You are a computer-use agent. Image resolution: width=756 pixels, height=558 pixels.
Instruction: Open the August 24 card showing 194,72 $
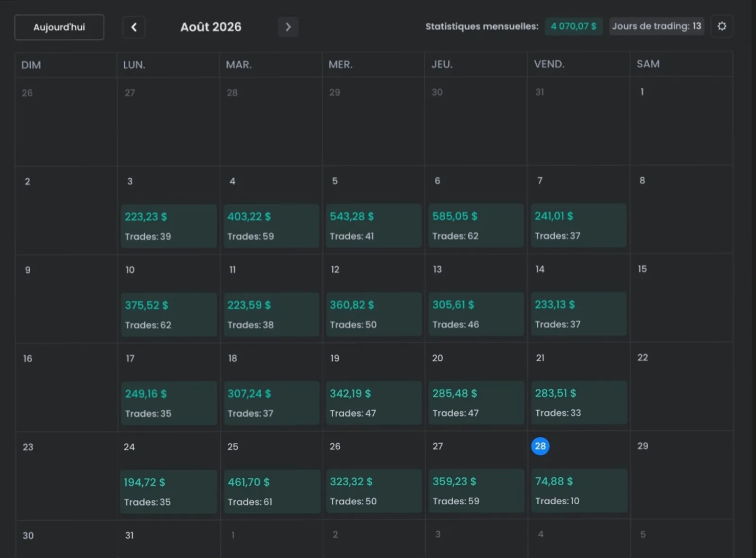coord(168,492)
